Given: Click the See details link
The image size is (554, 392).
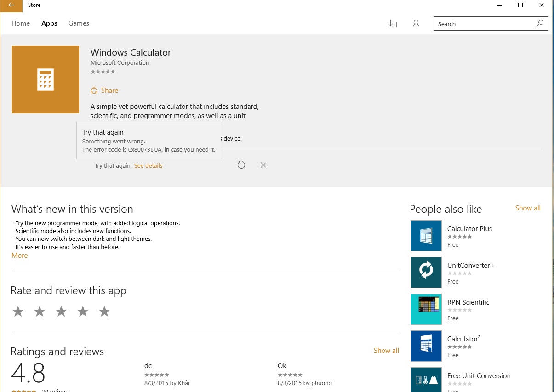Looking at the screenshot, I should pos(148,165).
